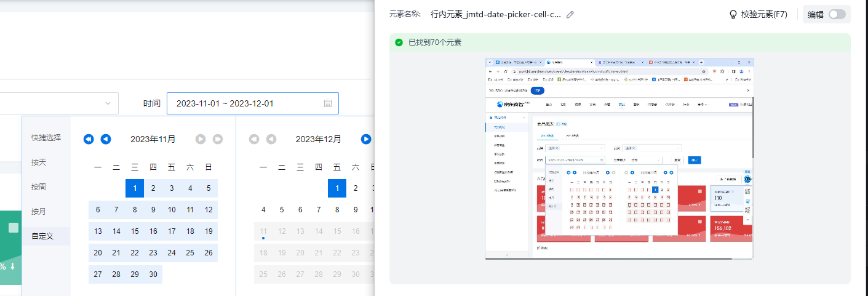Select November 29 in calendar
The image size is (868, 296).
click(x=135, y=274)
